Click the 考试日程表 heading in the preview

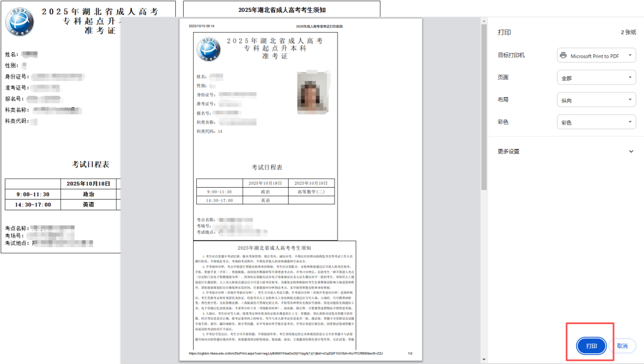click(265, 167)
